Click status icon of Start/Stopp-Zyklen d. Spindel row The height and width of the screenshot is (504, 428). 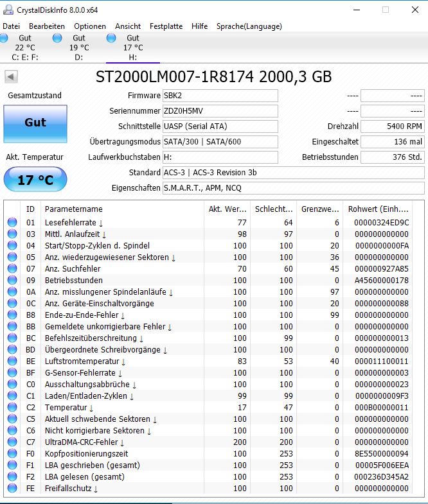[x=12, y=245]
